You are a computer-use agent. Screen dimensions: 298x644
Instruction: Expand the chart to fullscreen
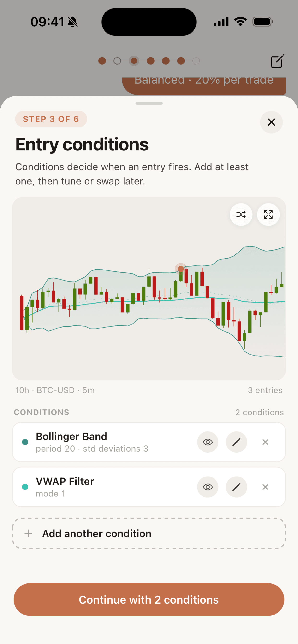(268, 214)
